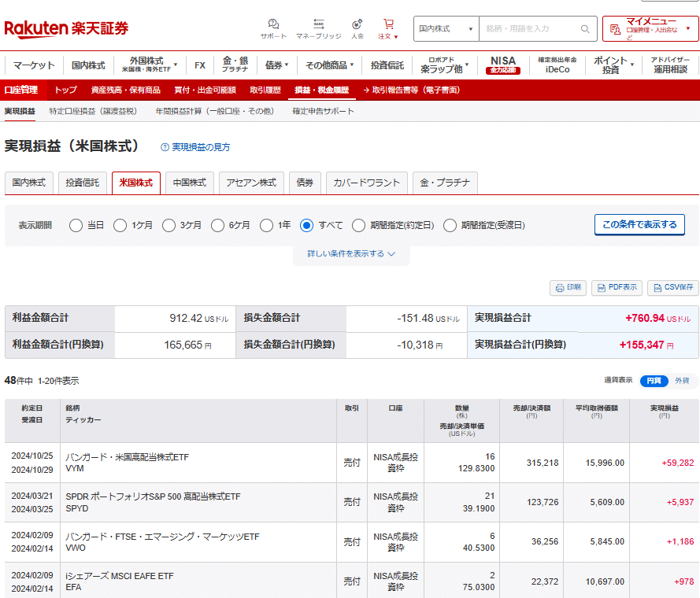Switch currency display to 外貨

[x=681, y=381]
